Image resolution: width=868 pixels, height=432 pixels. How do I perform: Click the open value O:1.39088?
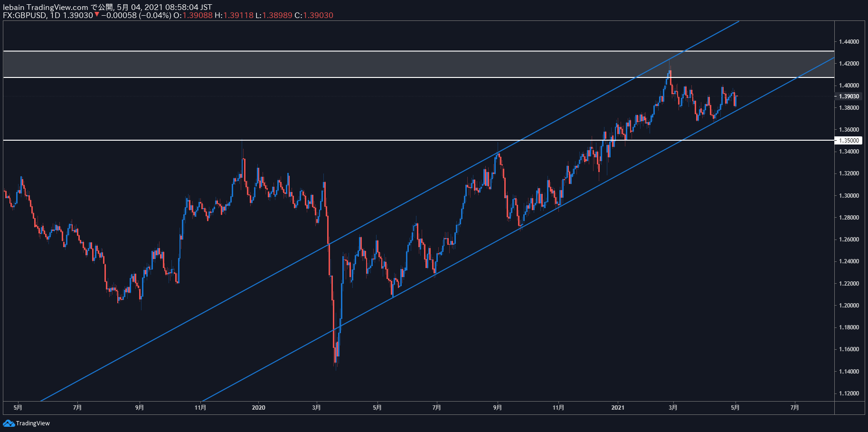(193, 15)
